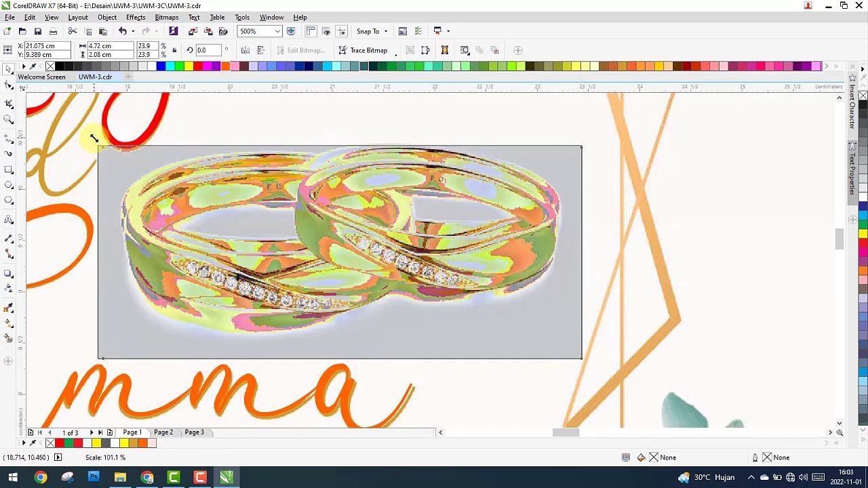Pick the yellow swatch in the top palette
868x488 pixels.
click(x=189, y=66)
